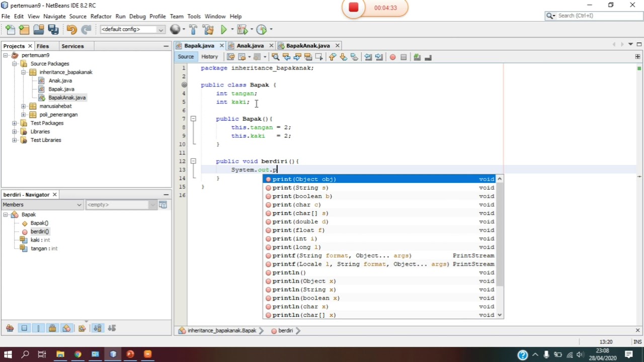
Task: Open the Refactor menu
Action: pyautogui.click(x=101, y=16)
